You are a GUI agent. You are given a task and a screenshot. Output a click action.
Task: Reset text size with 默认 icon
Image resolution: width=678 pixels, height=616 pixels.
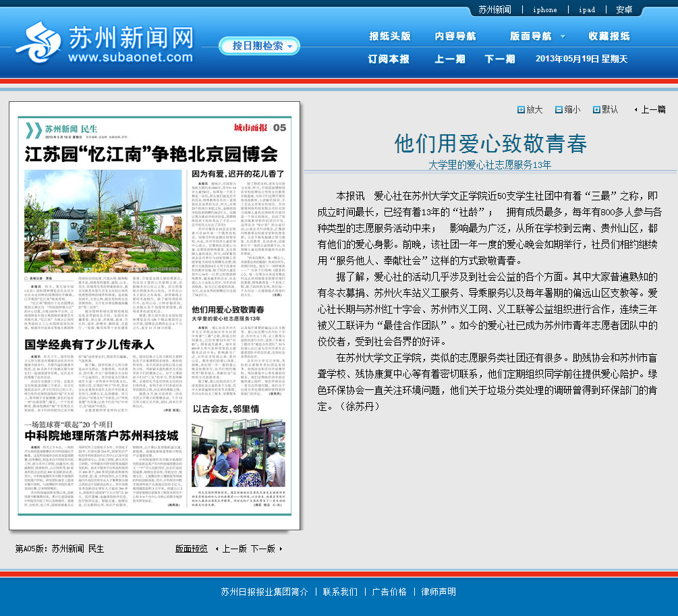[x=596, y=110]
